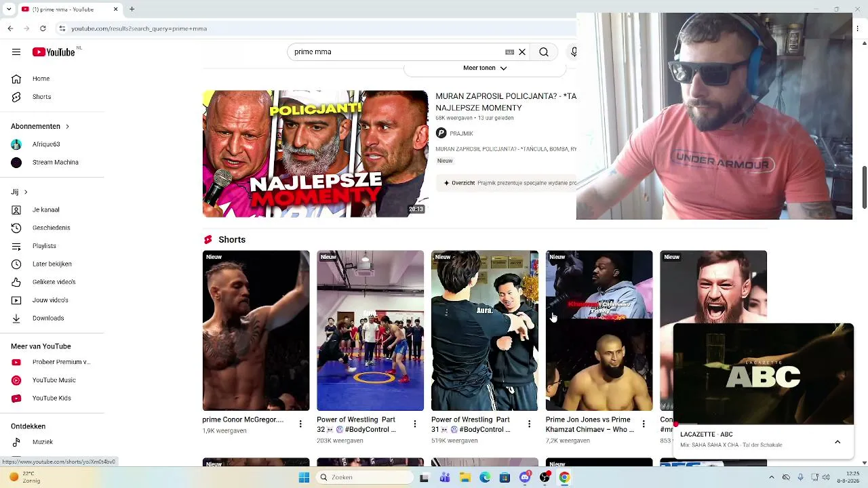Image resolution: width=868 pixels, height=488 pixels.
Task: Click the Later bekijken clock icon
Action: click(16, 264)
